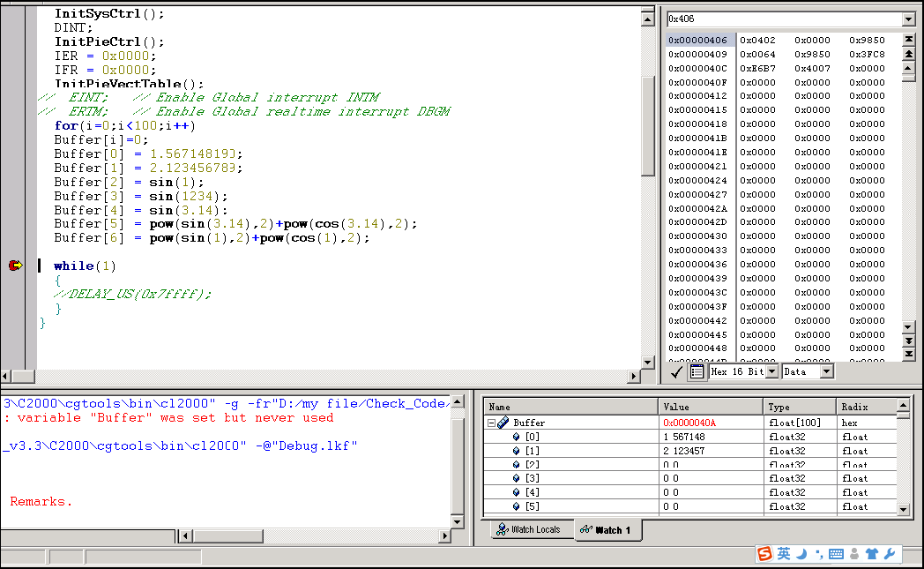Toggle the 英 language mode icon

(x=784, y=554)
